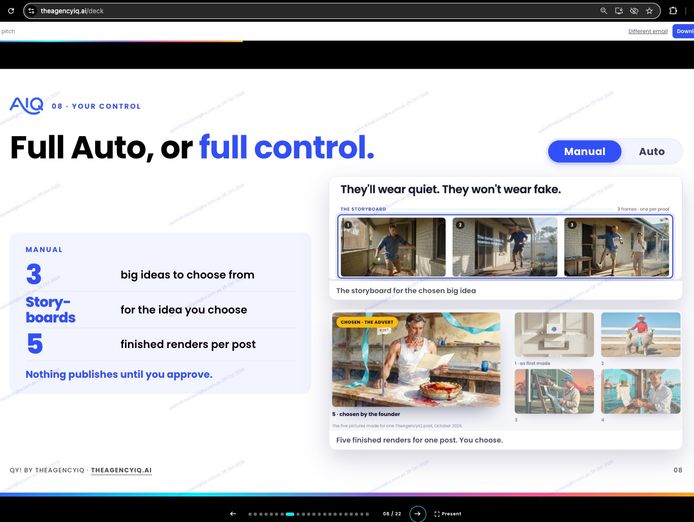Click the '5 - chosen by the founder' label
The image size is (694, 522).
(x=366, y=414)
